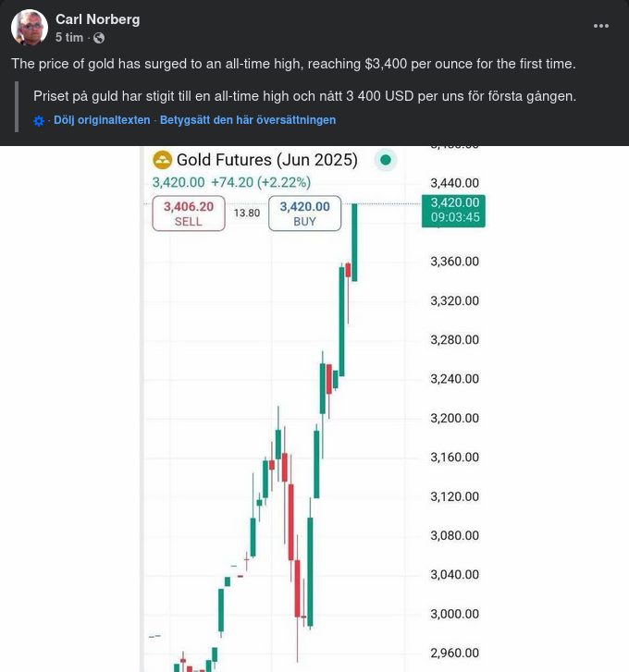Image resolution: width=629 pixels, height=672 pixels.
Task: Click 'Dölj originaltexten' to hide original text
Action: pyautogui.click(x=102, y=120)
